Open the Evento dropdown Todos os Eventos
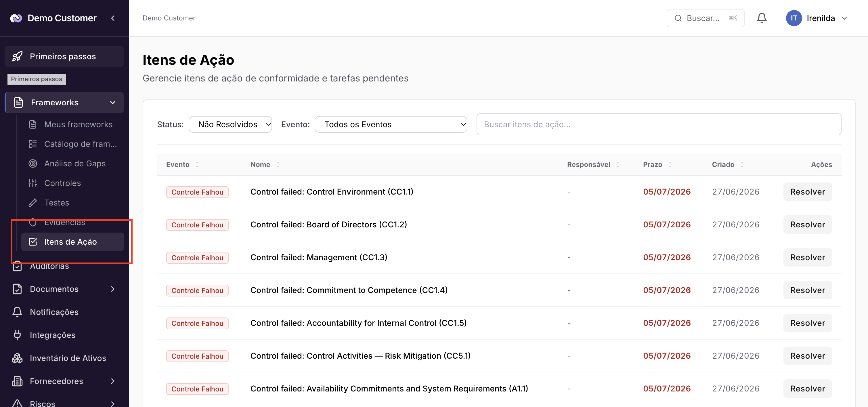Image resolution: width=868 pixels, height=407 pixels. tap(391, 124)
